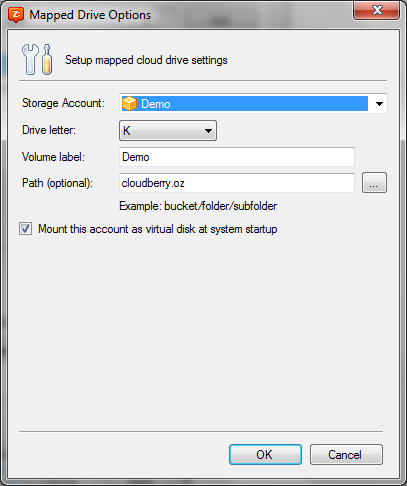
Task: Click the 'Path (optional):' label
Action: pos(57,183)
